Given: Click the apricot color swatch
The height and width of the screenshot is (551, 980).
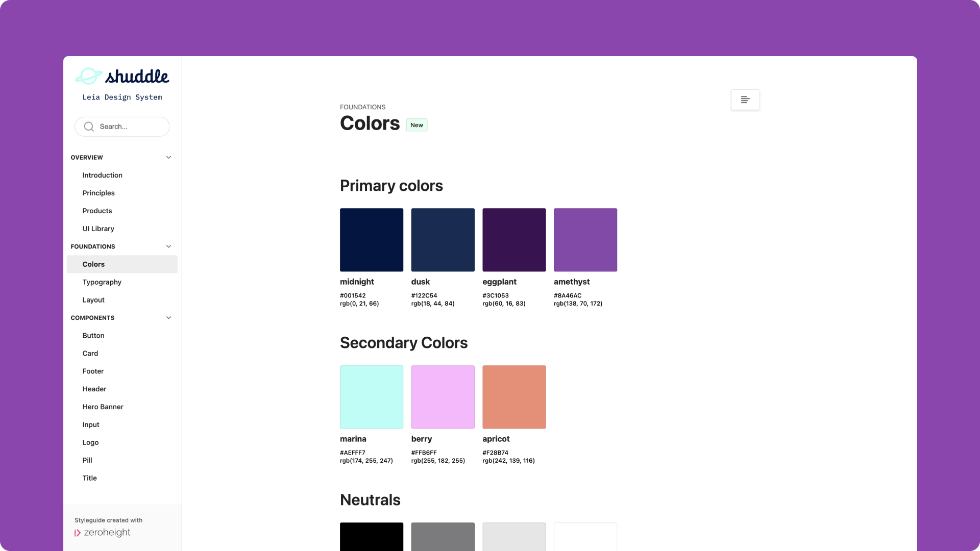Looking at the screenshot, I should pos(513,397).
